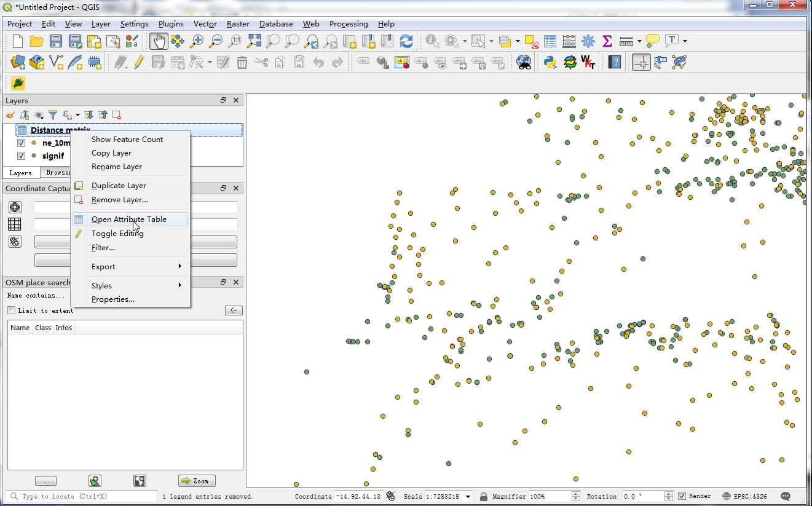Enable the Limit to extent checkbox
This screenshot has width=812, height=506.
coord(11,310)
